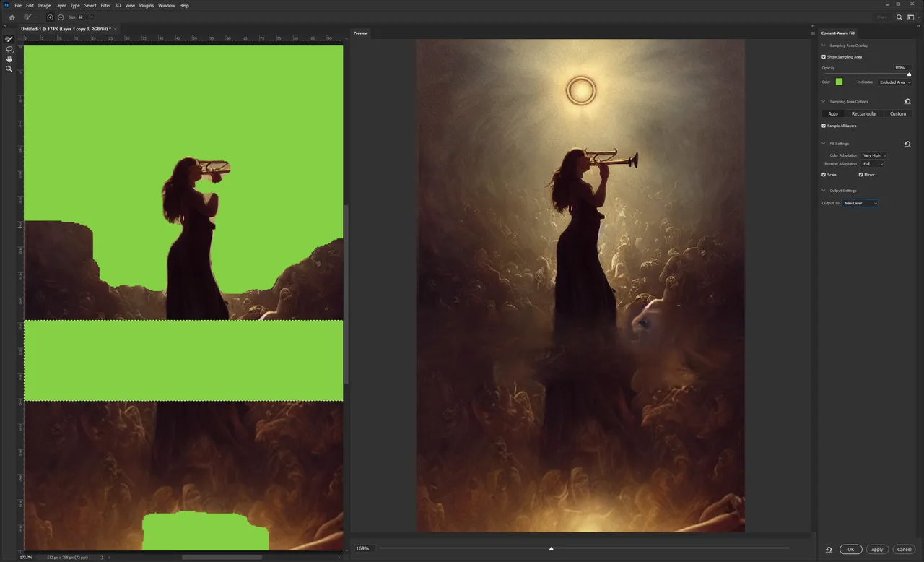
Task: Click the preview zoom slider handle
Action: point(551,549)
